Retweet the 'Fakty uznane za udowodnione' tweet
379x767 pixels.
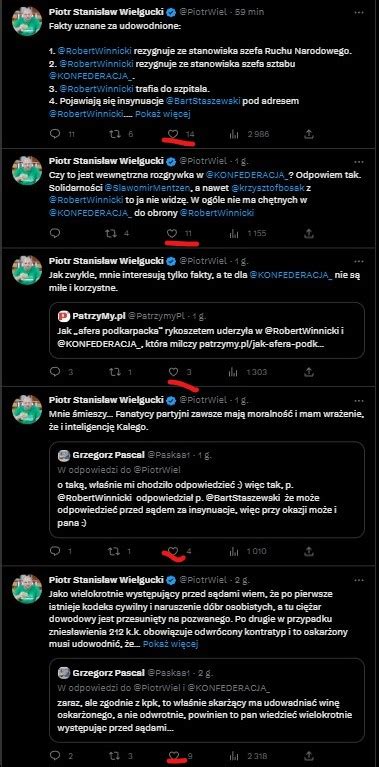click(x=114, y=134)
